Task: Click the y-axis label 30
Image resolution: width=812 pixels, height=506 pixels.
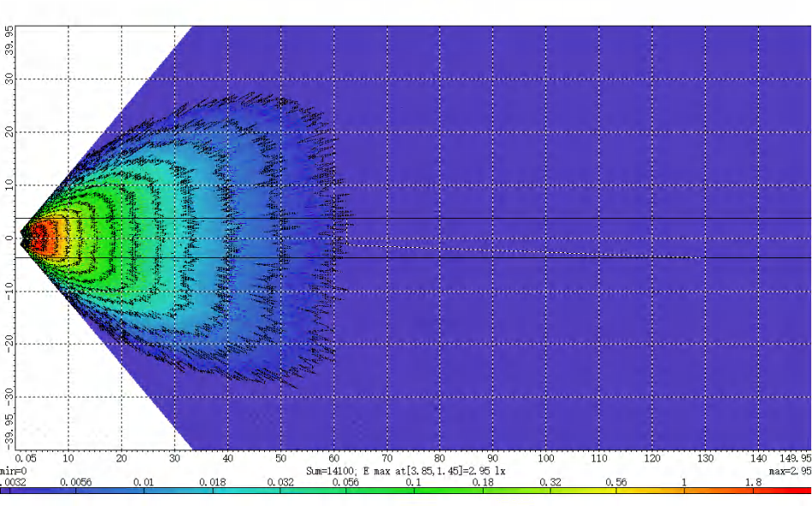Action: click(x=9, y=79)
